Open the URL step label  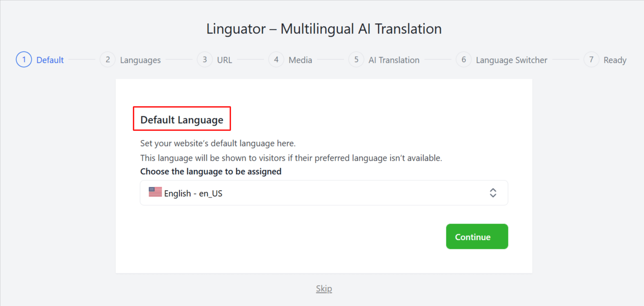point(224,60)
